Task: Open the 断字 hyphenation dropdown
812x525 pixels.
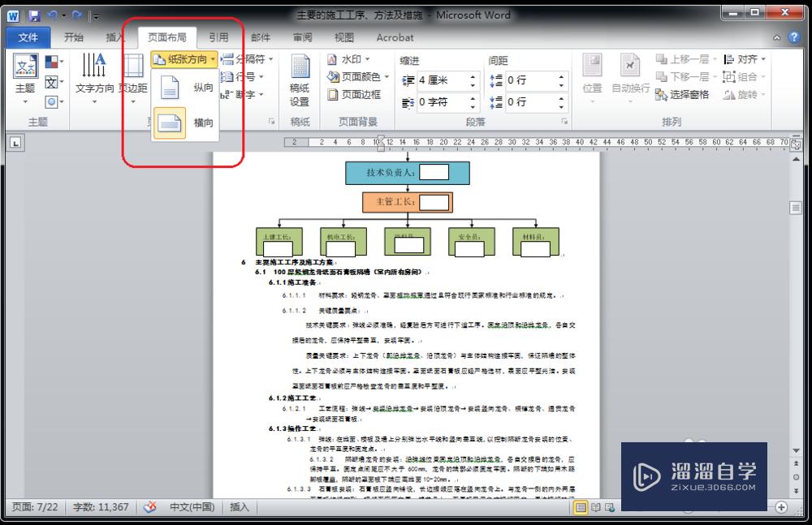Action: tap(242, 95)
